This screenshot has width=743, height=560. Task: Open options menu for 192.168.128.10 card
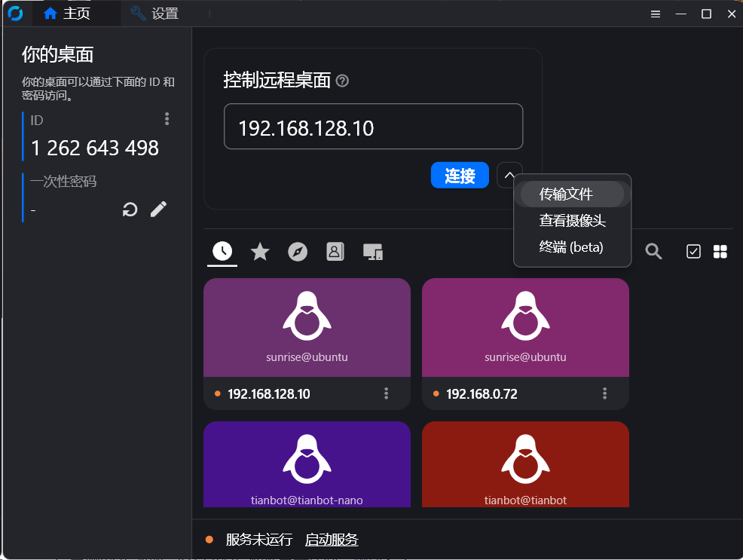(x=387, y=393)
